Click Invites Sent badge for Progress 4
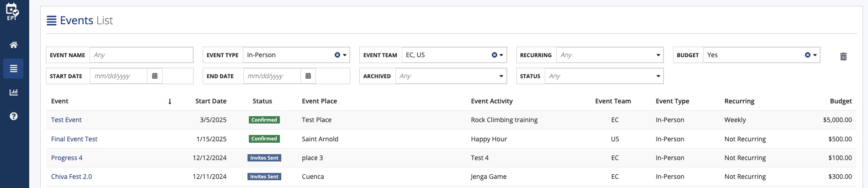 point(264,158)
